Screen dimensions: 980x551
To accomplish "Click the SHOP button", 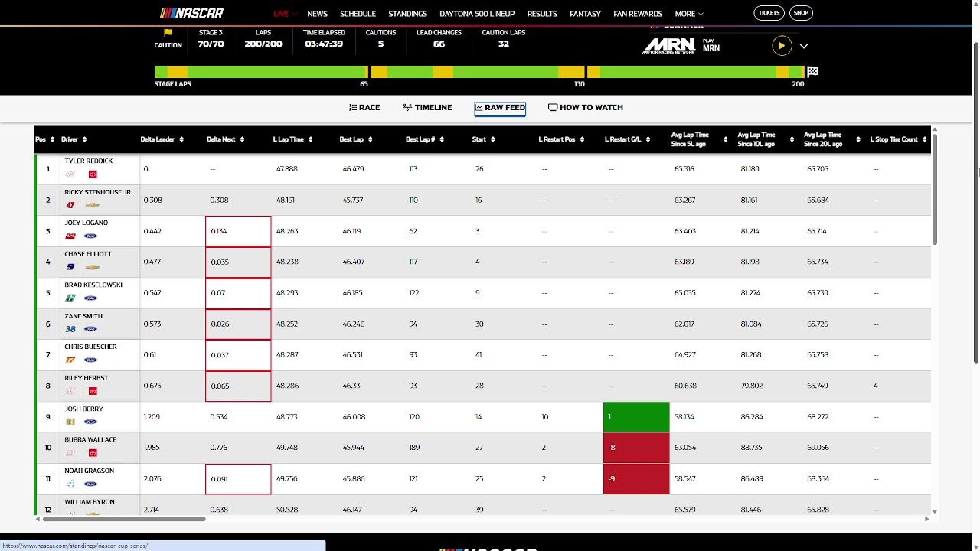I will click(x=801, y=13).
